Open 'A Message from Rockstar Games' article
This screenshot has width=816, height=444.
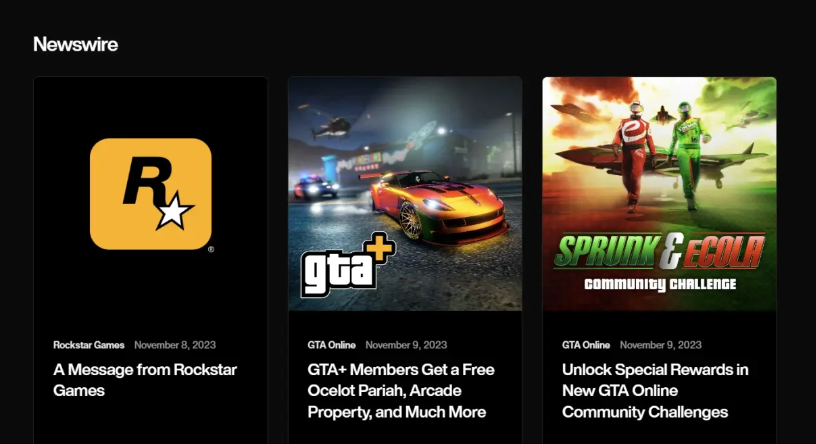click(145, 380)
